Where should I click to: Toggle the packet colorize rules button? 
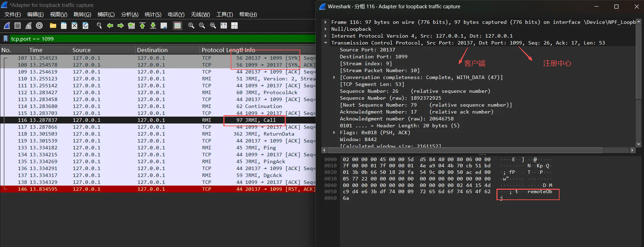click(x=178, y=26)
